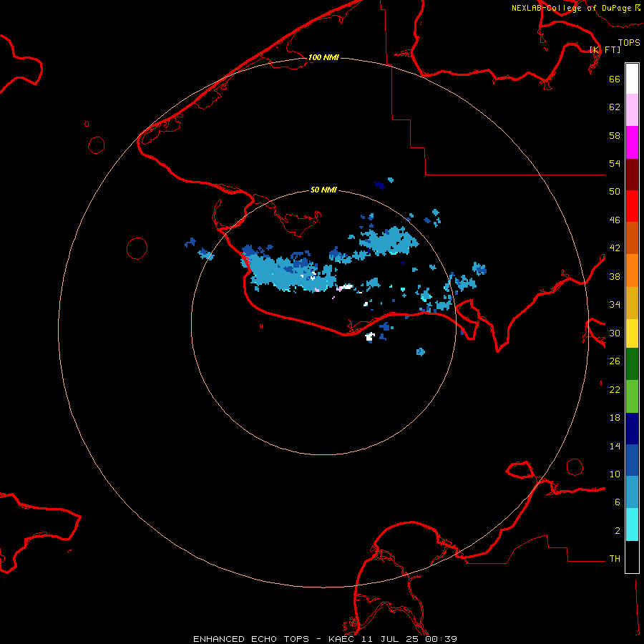This screenshot has width=644, height=644.
Task: Click the legend value 30
Action: [615, 333]
